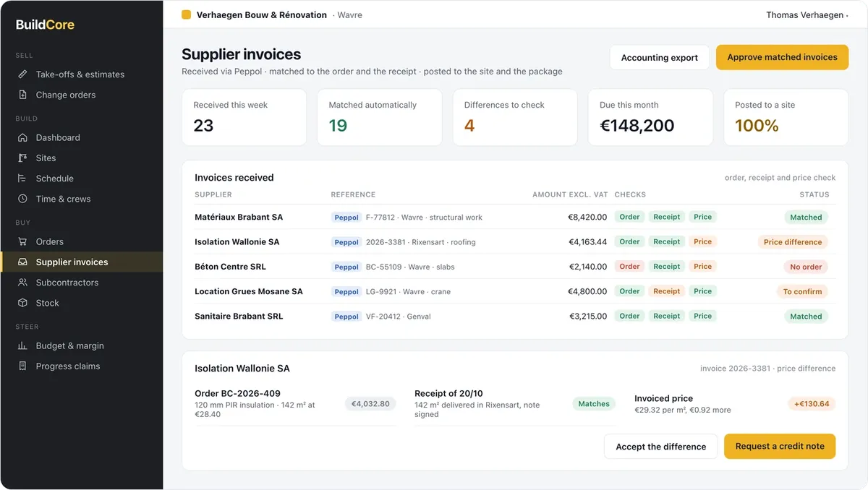Click the €2,140.00 amount cell
Screen dimensions: 868x490
[x=587, y=267]
